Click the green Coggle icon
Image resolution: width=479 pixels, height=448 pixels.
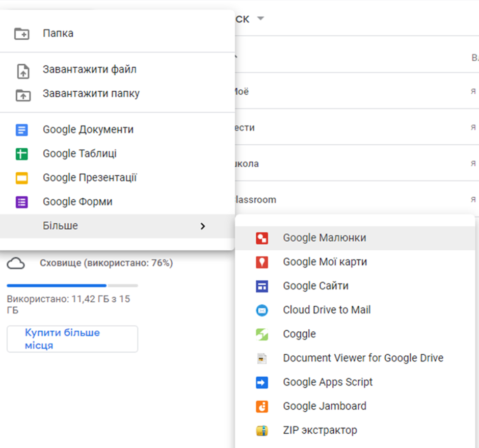pyautogui.click(x=262, y=334)
